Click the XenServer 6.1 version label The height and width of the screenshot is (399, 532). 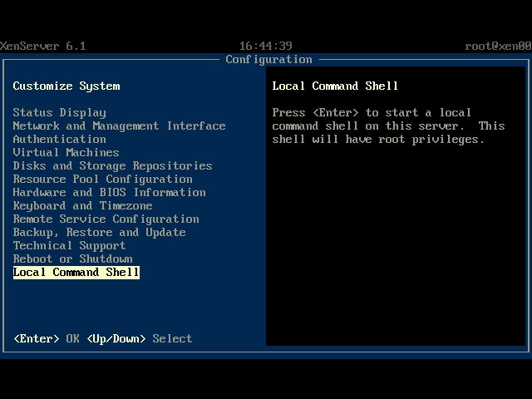pos(43,47)
